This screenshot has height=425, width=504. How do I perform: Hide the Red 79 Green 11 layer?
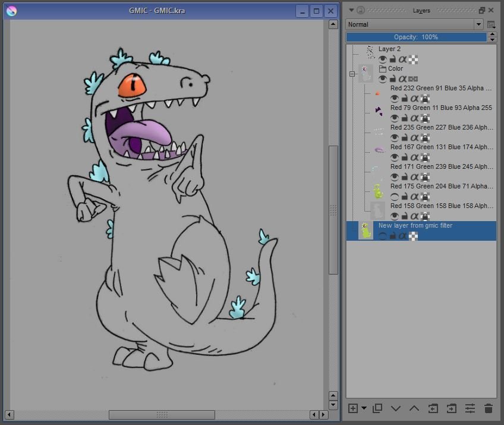395,118
